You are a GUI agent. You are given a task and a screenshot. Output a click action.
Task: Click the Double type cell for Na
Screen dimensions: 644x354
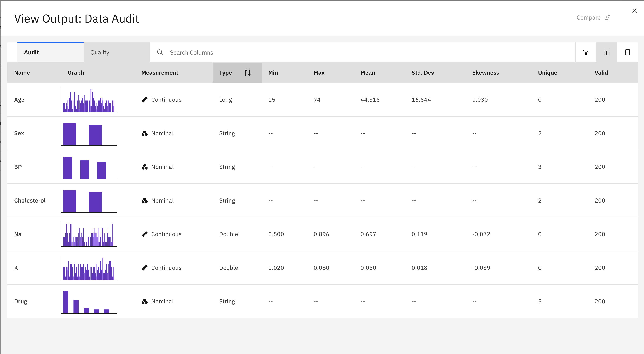coord(228,234)
